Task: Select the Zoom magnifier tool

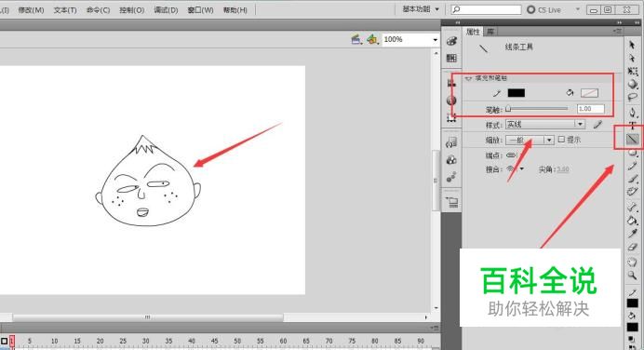Action: click(633, 276)
